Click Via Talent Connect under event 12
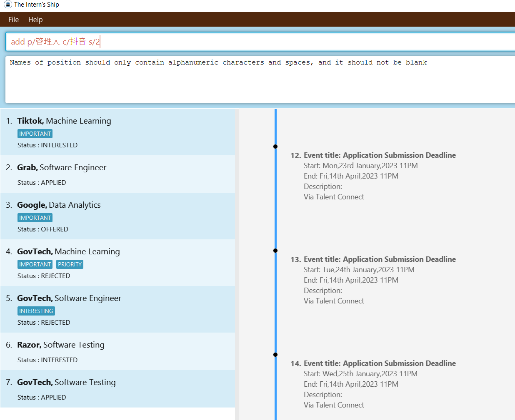 [334, 197]
